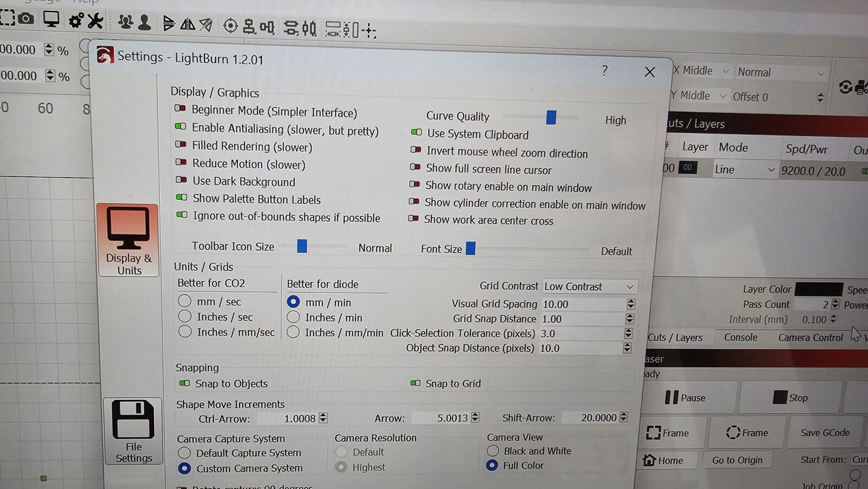Click the dashed selection rectangle toolbar icon
The image size is (868, 489).
[7, 17]
